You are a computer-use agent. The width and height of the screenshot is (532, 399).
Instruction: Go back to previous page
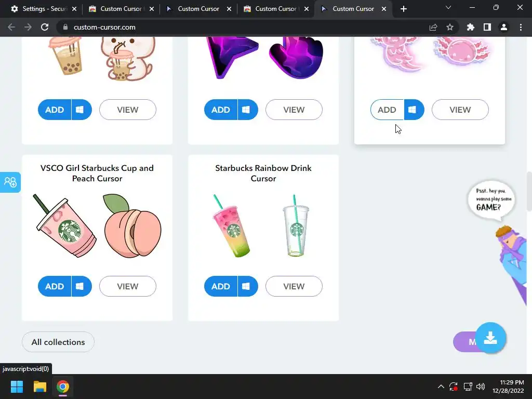(x=11, y=27)
